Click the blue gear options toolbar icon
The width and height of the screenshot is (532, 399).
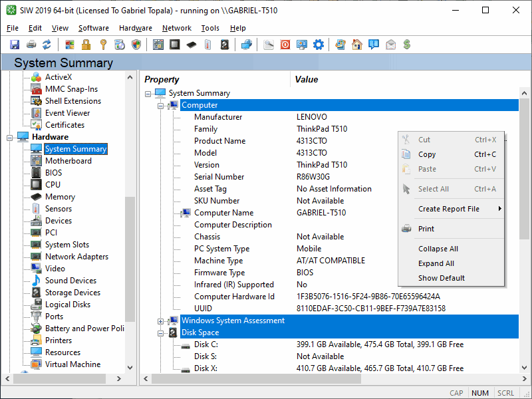click(319, 45)
